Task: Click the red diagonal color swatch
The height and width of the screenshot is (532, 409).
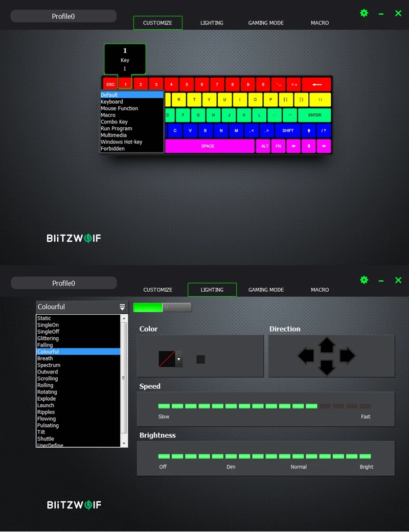Action: 167,359
